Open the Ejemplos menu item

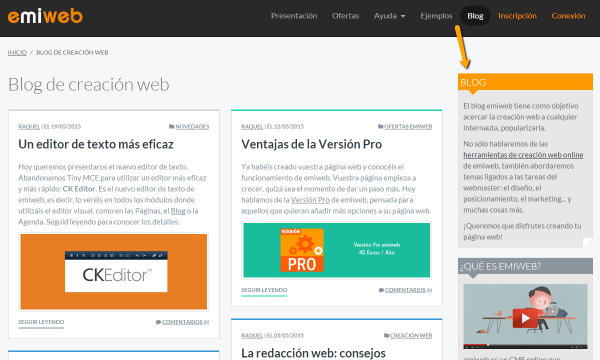436,16
